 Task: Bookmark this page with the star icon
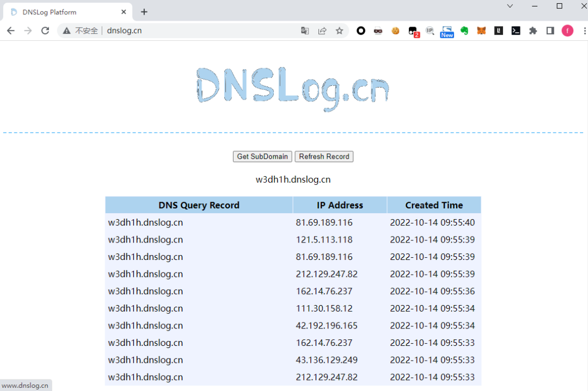click(339, 30)
